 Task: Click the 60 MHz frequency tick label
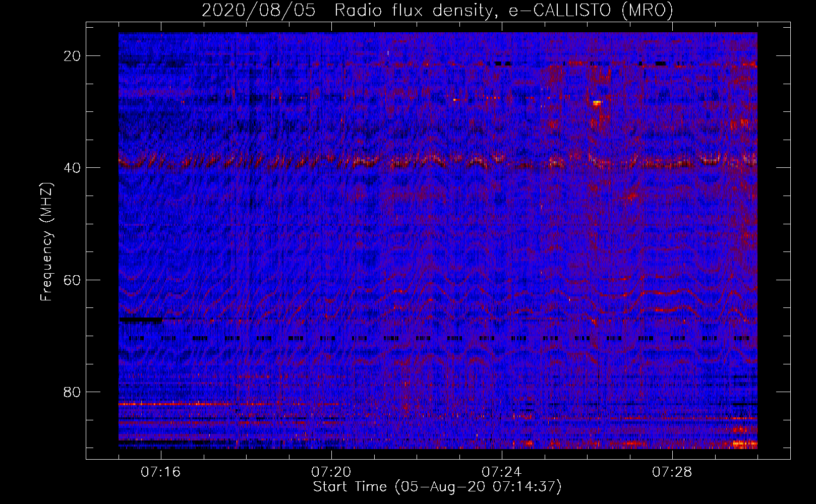coord(73,279)
